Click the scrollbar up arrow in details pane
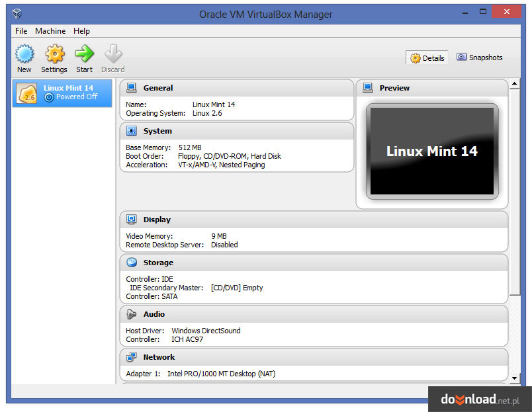532x412 pixels. pos(514,83)
